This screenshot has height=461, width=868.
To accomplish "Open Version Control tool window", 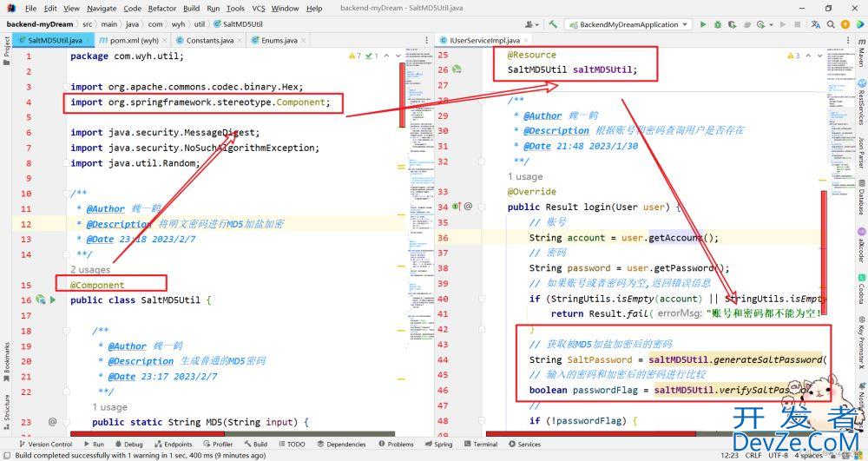I will 45,445.
